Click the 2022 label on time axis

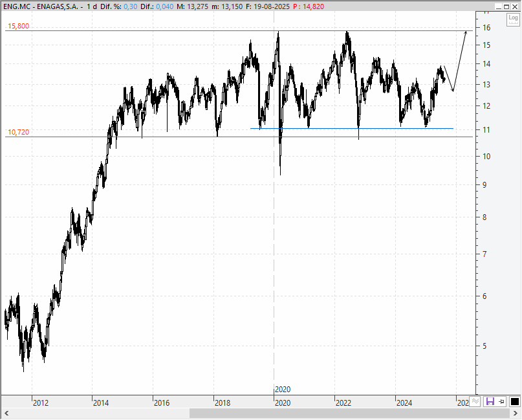point(343,403)
